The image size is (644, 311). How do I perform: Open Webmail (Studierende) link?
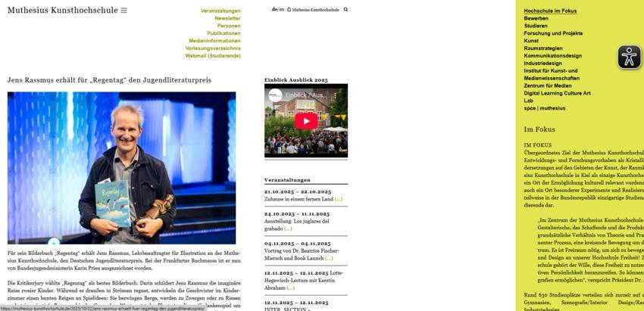pos(213,55)
